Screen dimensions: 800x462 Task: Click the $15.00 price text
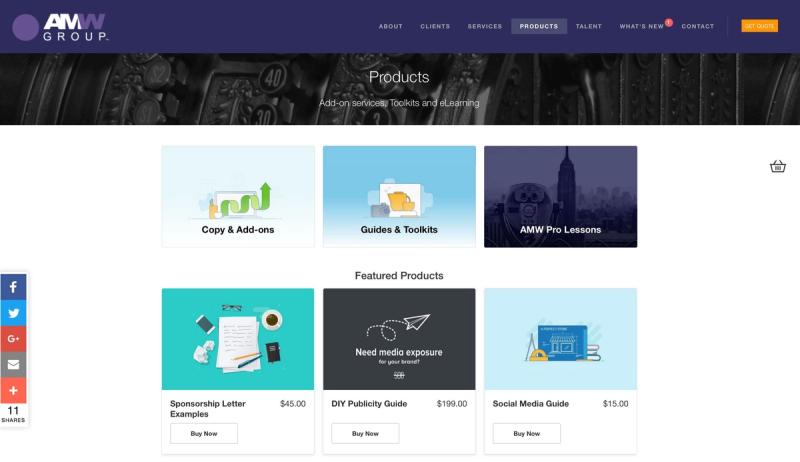click(616, 404)
